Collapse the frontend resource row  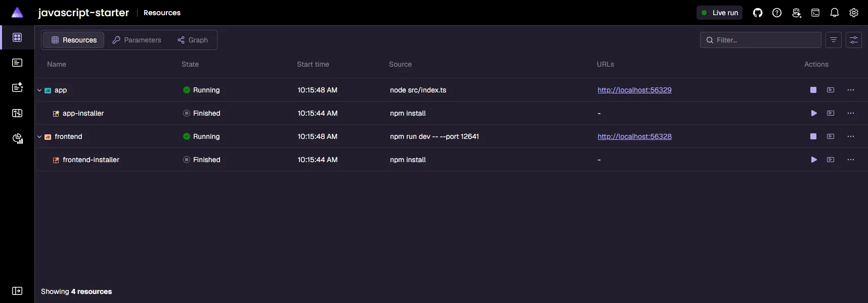pyautogui.click(x=39, y=137)
